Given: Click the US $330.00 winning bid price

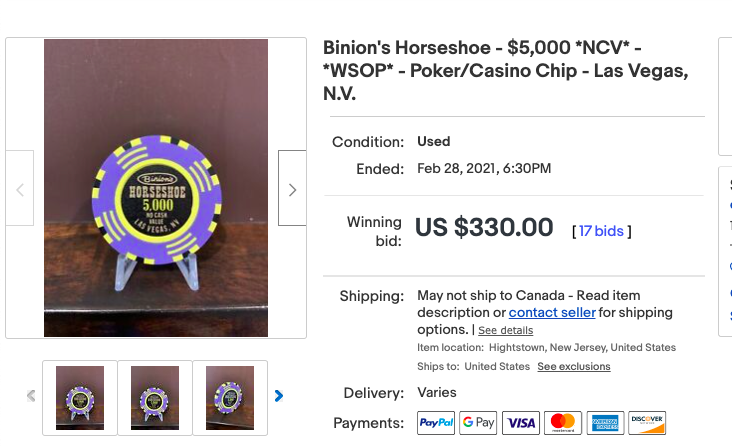Looking at the screenshot, I should click(484, 227).
